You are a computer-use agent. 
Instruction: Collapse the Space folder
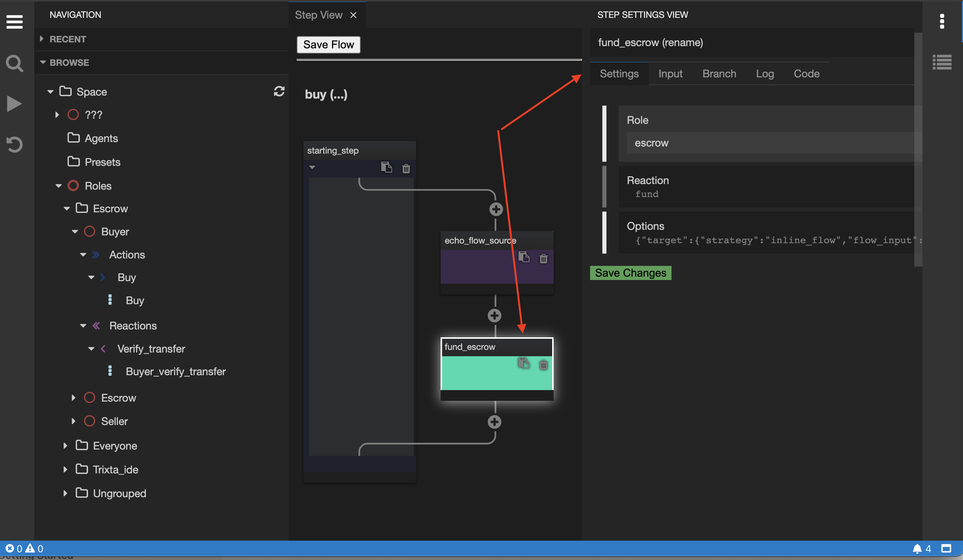(50, 92)
